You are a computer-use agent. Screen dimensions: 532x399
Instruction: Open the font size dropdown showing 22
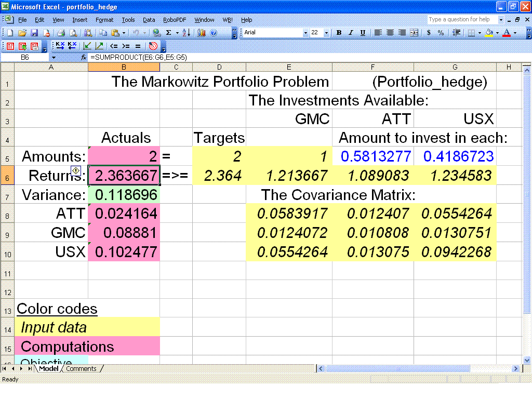pos(326,33)
